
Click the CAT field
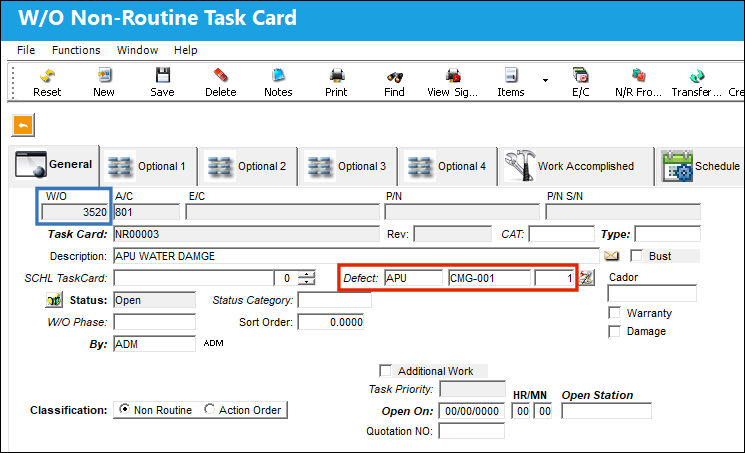pyautogui.click(x=562, y=234)
